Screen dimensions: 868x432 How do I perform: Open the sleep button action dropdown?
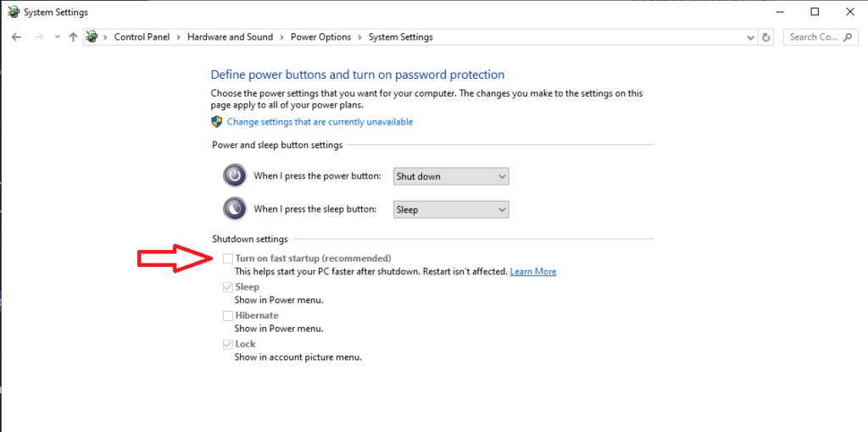coord(451,209)
